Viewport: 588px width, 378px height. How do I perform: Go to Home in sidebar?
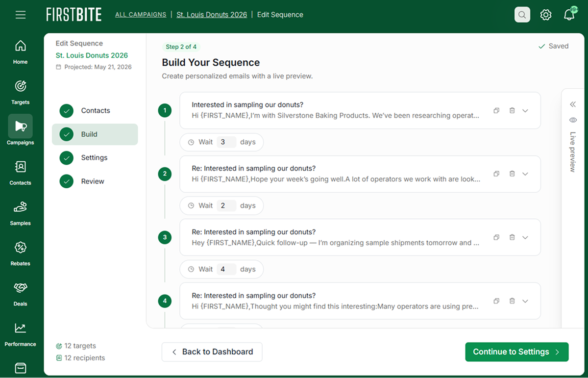[x=21, y=52]
